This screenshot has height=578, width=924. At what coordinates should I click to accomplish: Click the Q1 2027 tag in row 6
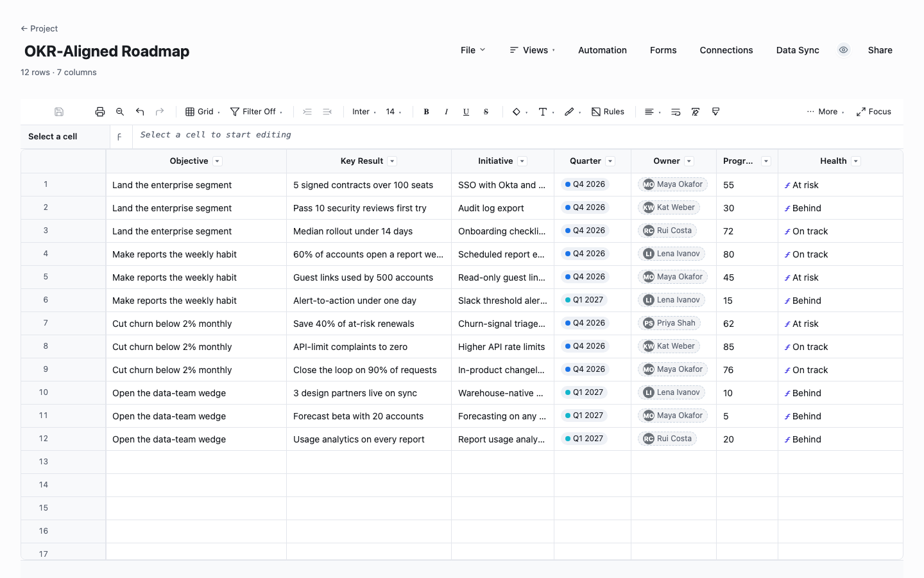pos(584,300)
